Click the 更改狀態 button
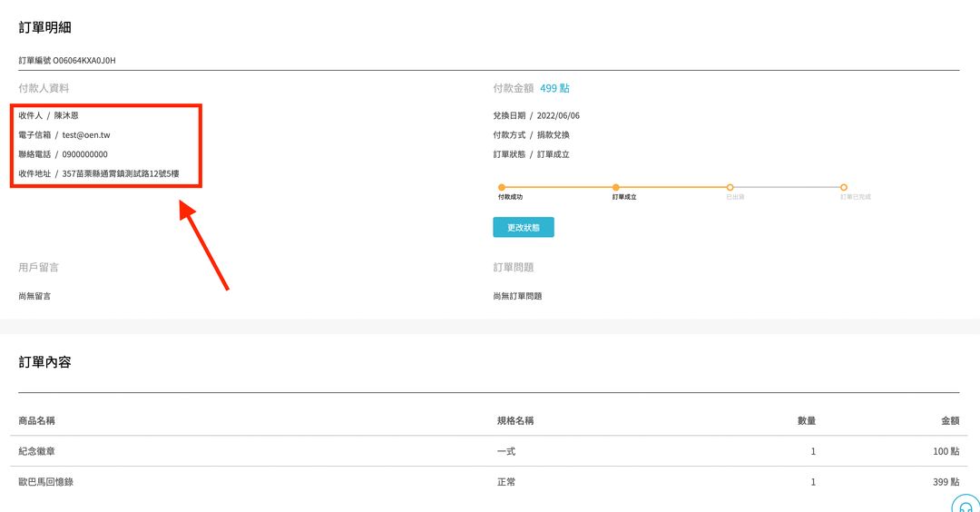 point(523,227)
